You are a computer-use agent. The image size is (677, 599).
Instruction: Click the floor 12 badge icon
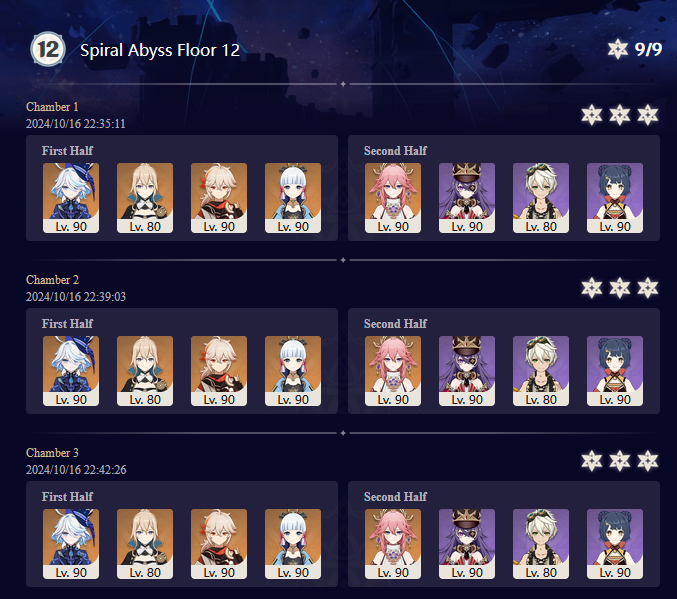[48, 49]
